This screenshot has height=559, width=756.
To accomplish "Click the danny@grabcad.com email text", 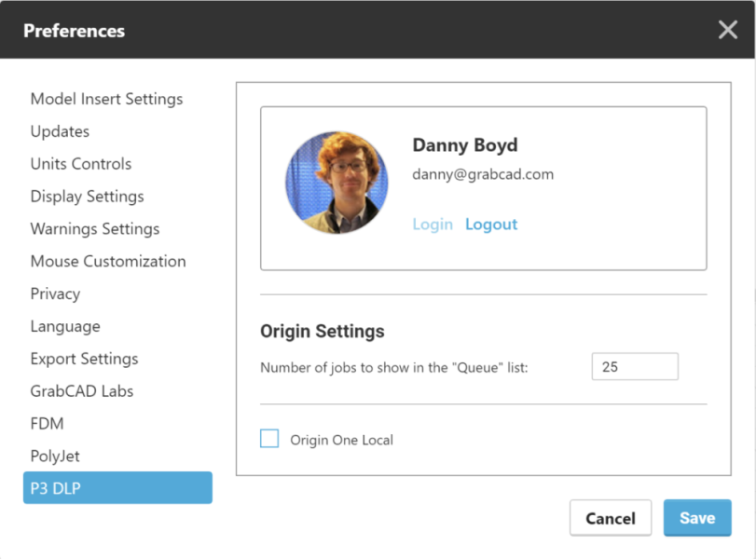I will pos(483,174).
